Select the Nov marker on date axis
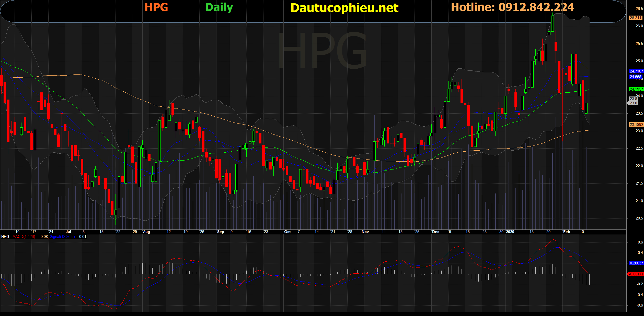This screenshot has height=316, width=644. (365, 232)
